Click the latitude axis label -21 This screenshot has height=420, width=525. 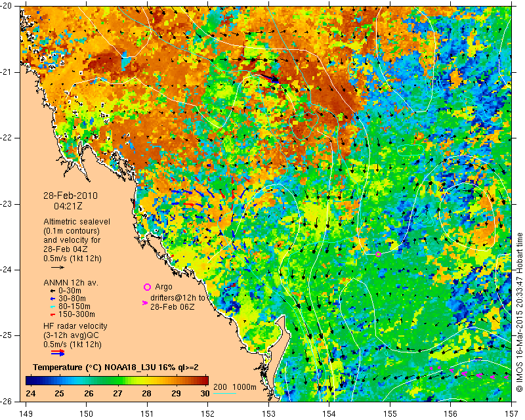click(7, 72)
